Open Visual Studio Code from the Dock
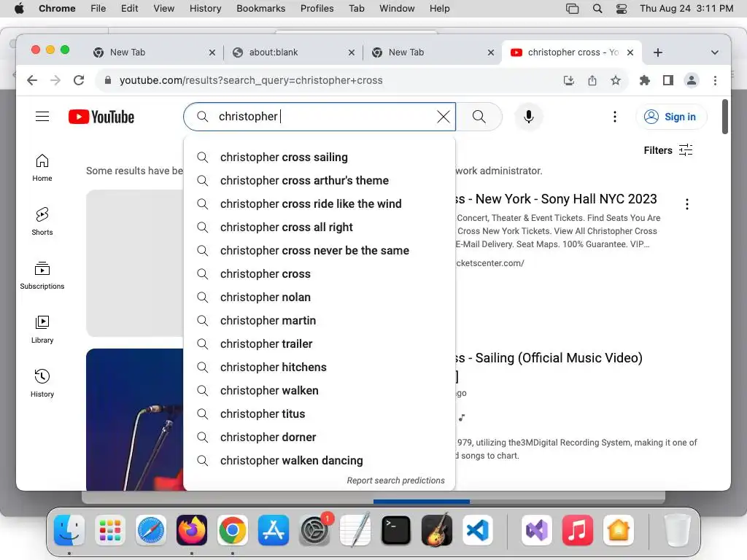This screenshot has height=560, width=747. 477,530
